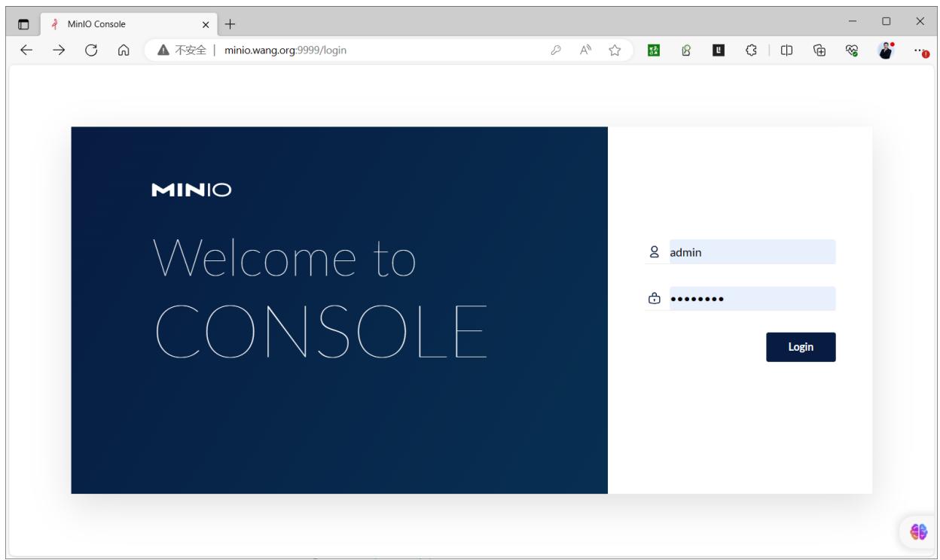Open the tab actions menu icon
This screenshot has width=940, height=560.
pyautogui.click(x=23, y=23)
